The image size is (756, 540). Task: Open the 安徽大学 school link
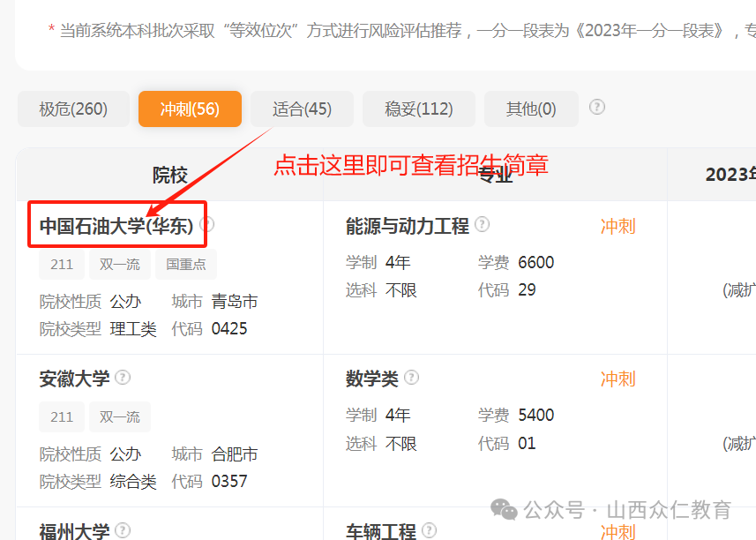[74, 379]
